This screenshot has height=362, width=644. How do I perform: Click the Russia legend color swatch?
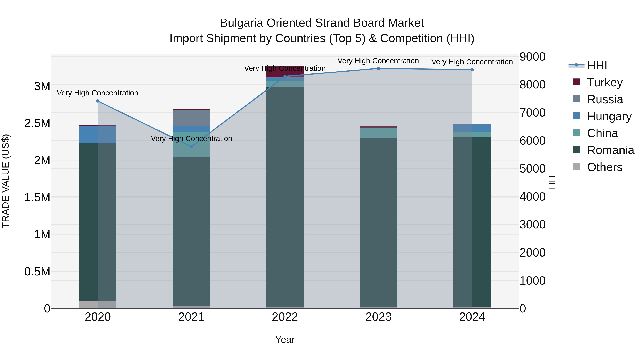[x=577, y=99]
